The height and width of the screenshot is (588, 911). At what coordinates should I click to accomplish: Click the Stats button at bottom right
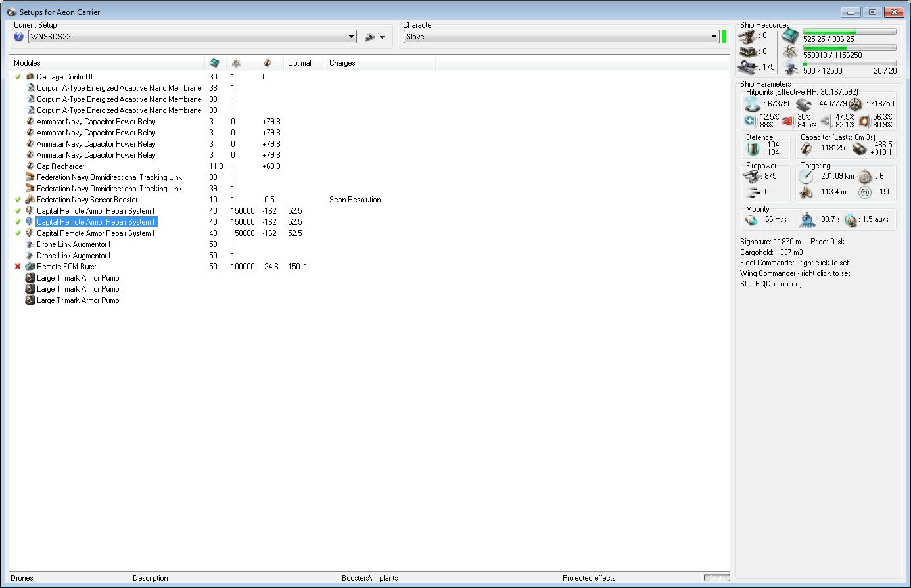pos(716,578)
